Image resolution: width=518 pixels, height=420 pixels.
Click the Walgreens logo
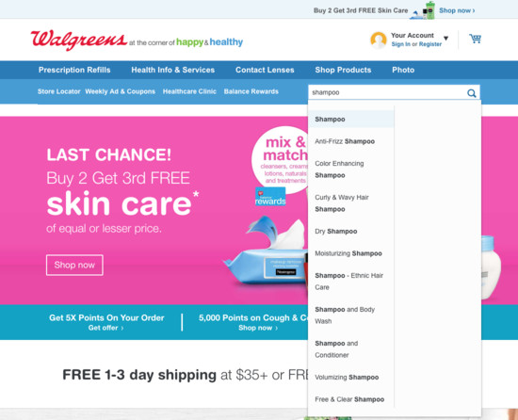click(x=78, y=40)
